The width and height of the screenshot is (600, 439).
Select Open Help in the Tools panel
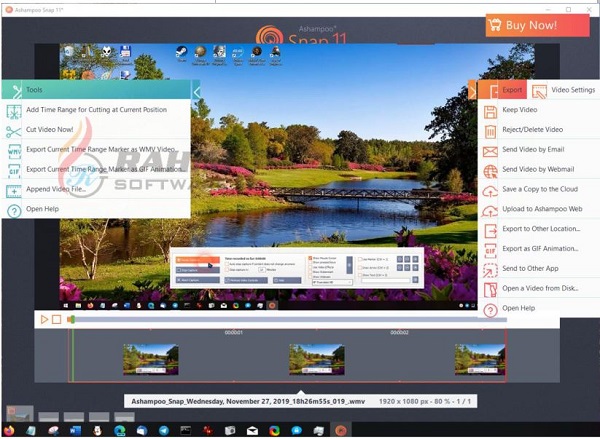[42, 209]
